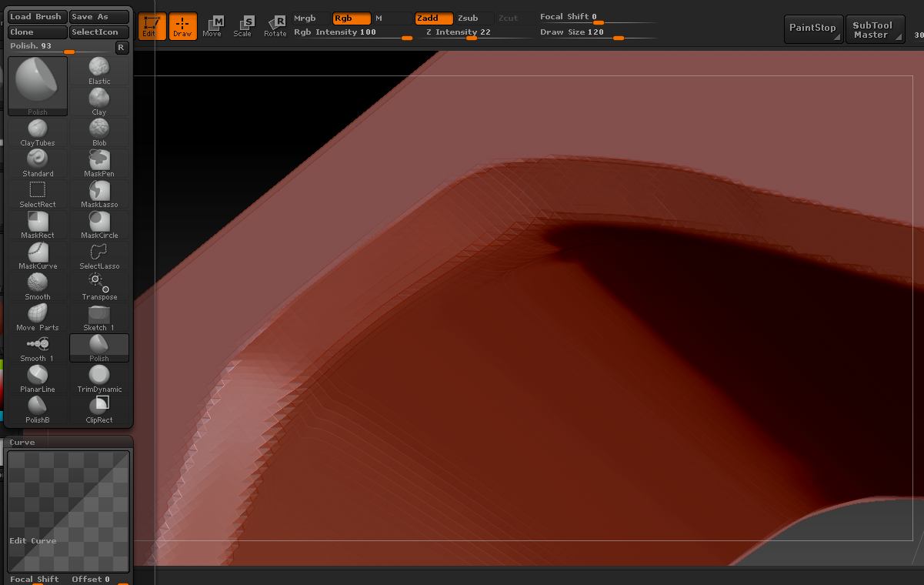Toggle Draw mode

point(182,25)
